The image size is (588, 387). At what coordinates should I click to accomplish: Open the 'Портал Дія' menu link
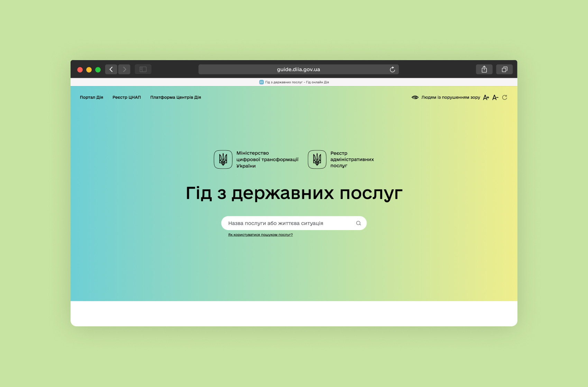tap(92, 97)
